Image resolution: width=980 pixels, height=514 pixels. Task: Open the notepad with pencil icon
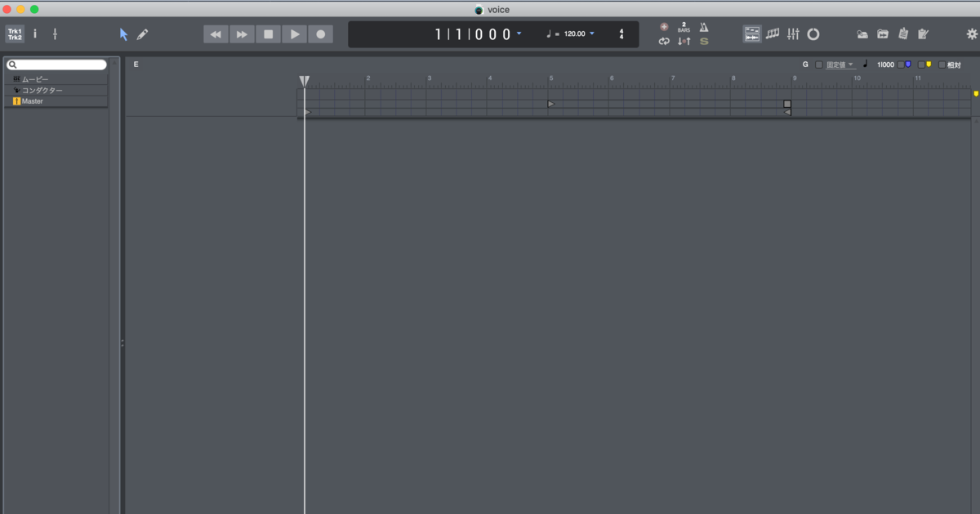click(924, 34)
